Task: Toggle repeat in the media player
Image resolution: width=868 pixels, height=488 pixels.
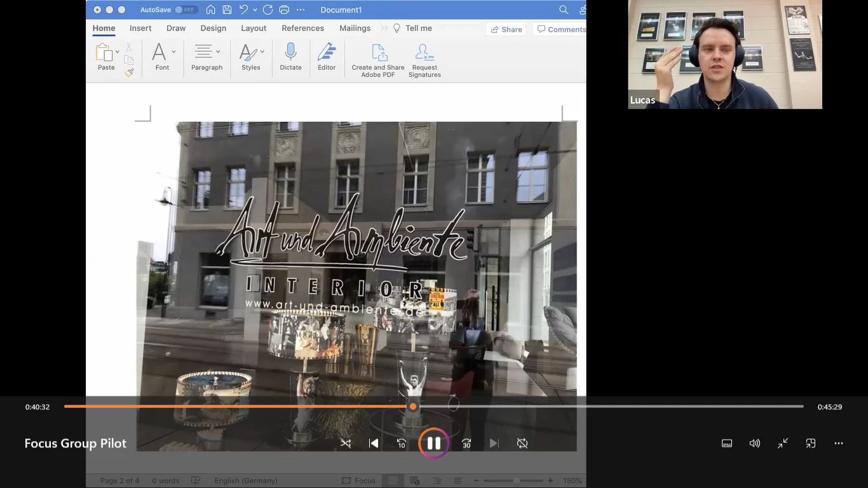Action: pyautogui.click(x=522, y=444)
